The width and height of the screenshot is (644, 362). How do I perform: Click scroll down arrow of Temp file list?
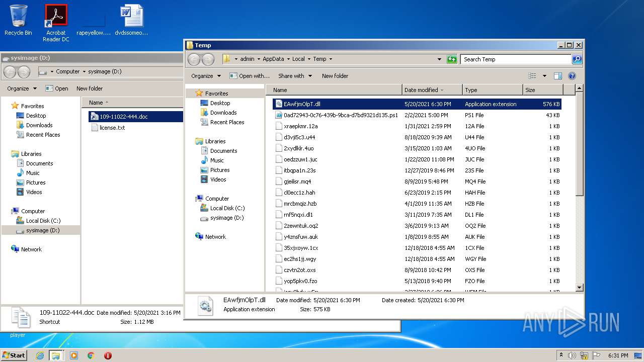pos(579,288)
